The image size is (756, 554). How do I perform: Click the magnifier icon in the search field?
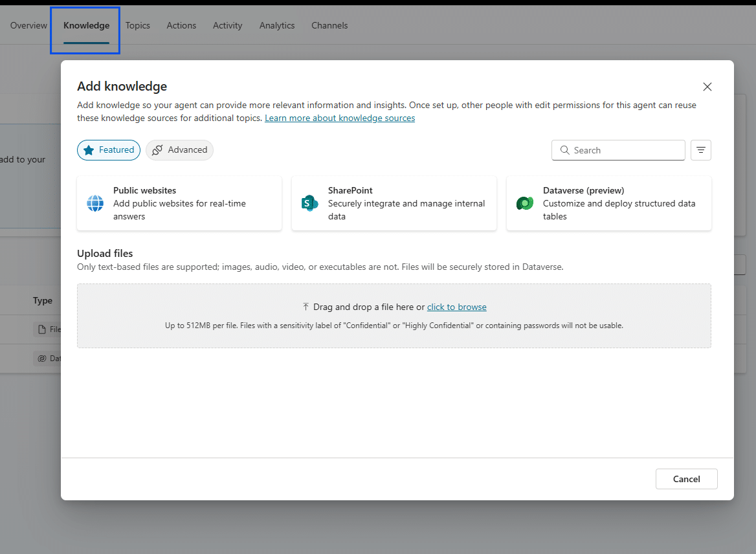click(x=565, y=150)
